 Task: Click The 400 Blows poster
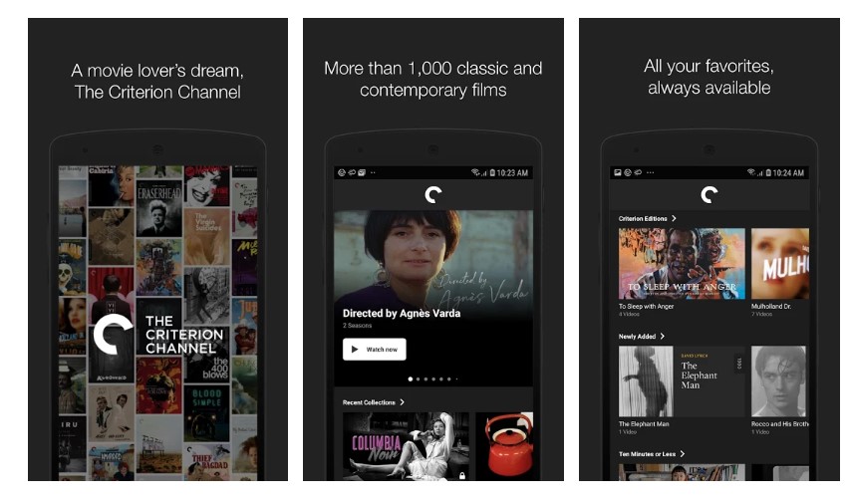[x=208, y=355]
